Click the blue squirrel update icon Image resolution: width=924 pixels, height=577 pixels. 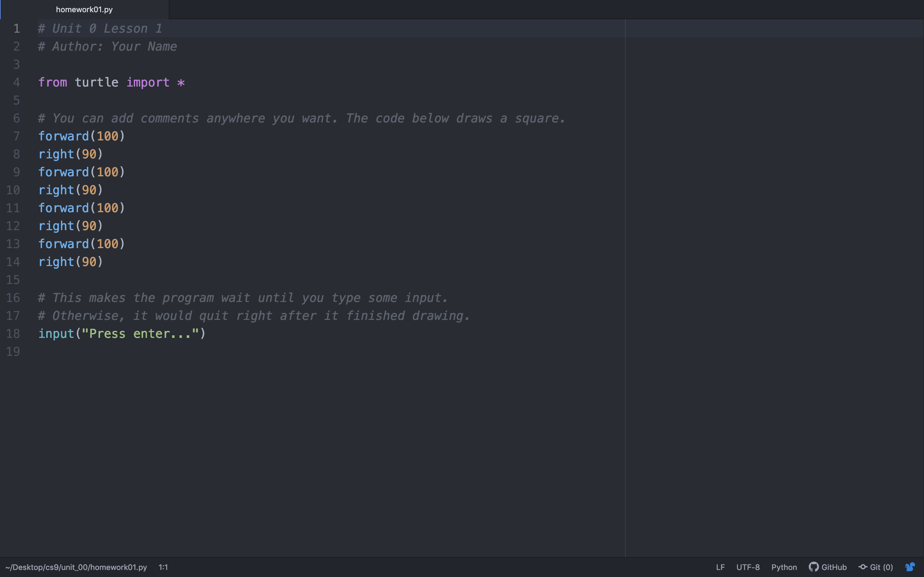[x=910, y=567]
